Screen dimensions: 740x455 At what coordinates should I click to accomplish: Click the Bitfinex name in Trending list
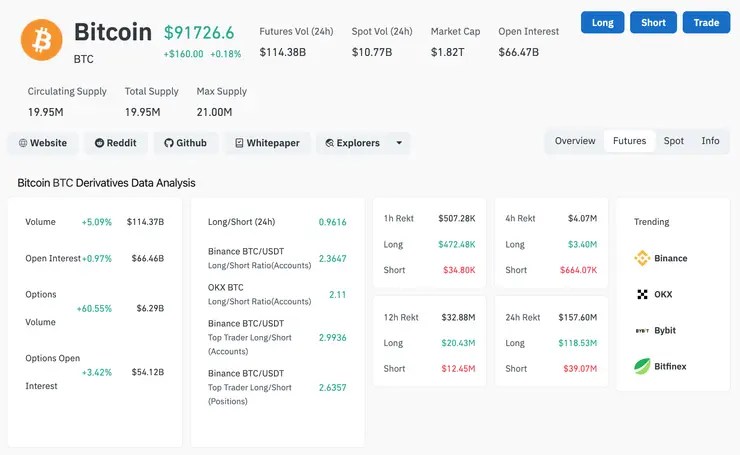click(x=670, y=366)
